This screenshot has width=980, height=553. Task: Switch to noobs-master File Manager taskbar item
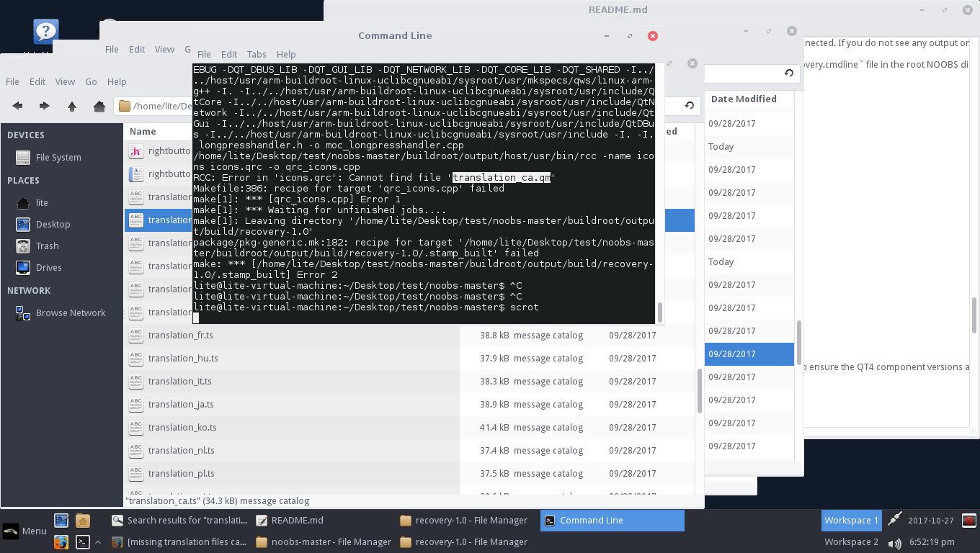[x=324, y=541]
